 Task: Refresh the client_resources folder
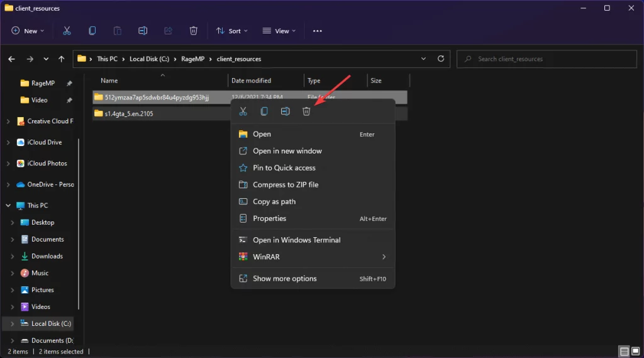pos(441,59)
